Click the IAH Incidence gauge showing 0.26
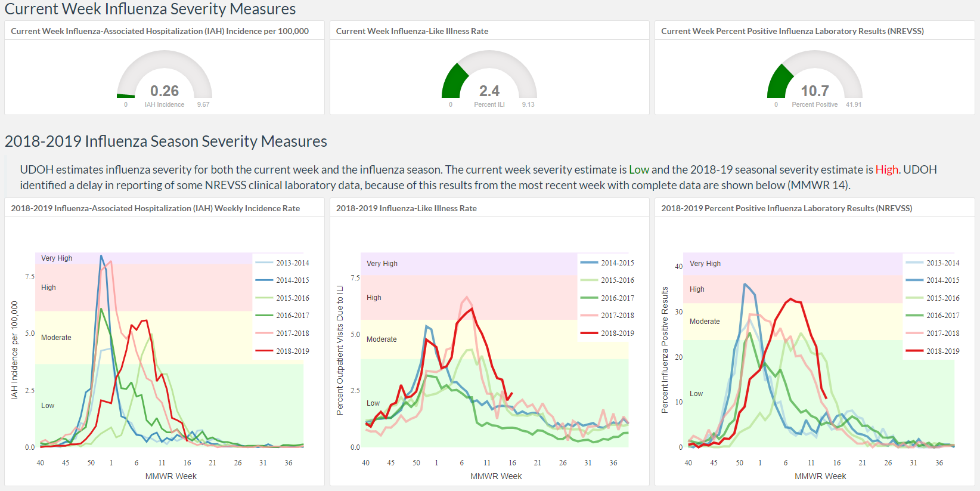The image size is (980, 491). (x=165, y=75)
